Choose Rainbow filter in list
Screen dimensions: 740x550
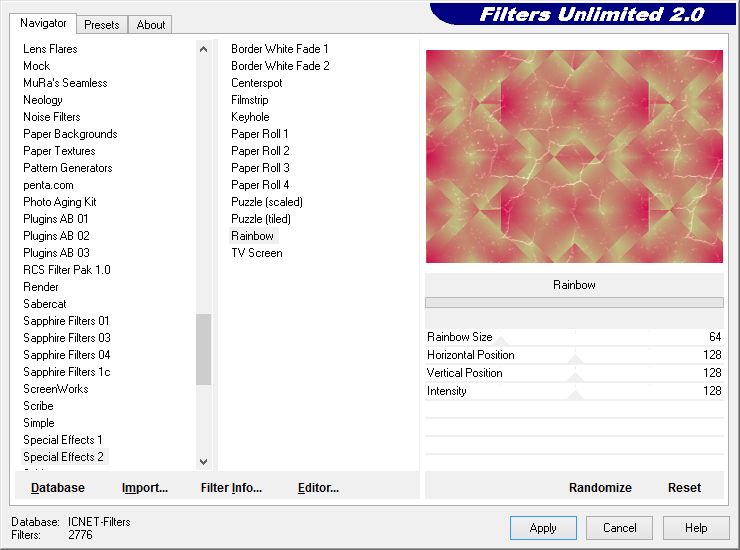coord(252,236)
